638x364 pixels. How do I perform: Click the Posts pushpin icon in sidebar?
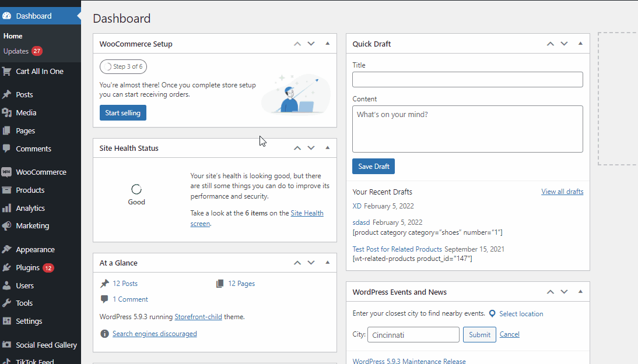click(6, 94)
